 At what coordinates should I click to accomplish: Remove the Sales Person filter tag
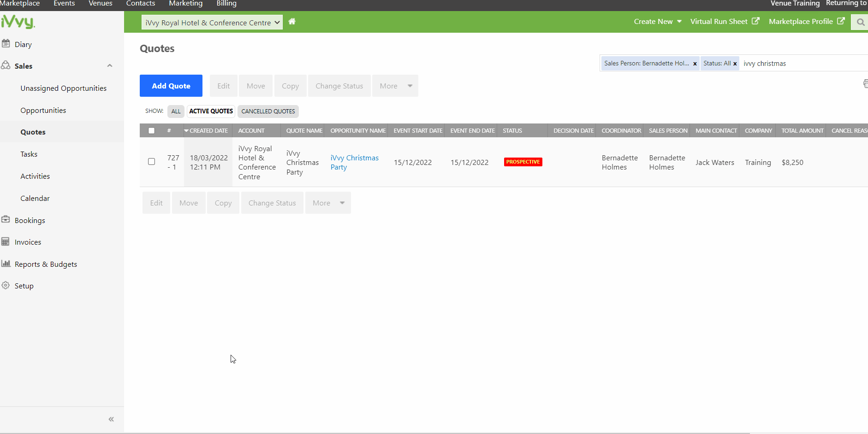click(695, 64)
